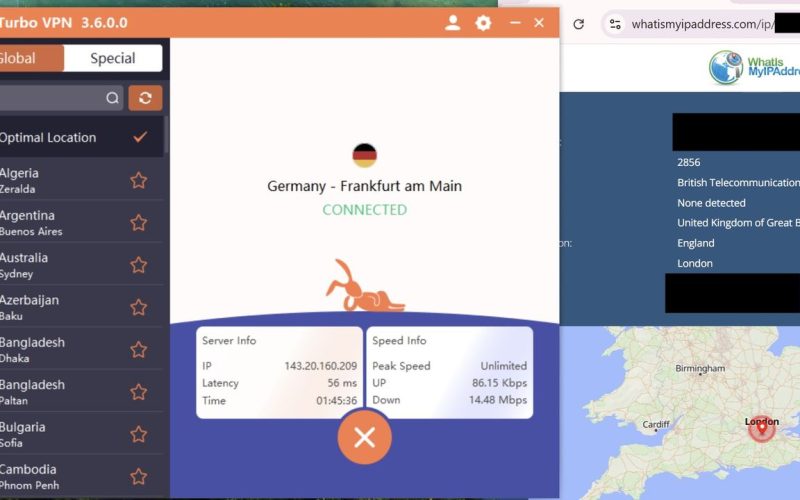Click the server search input field
The height and width of the screenshot is (500, 800).
pyautogui.click(x=61, y=97)
